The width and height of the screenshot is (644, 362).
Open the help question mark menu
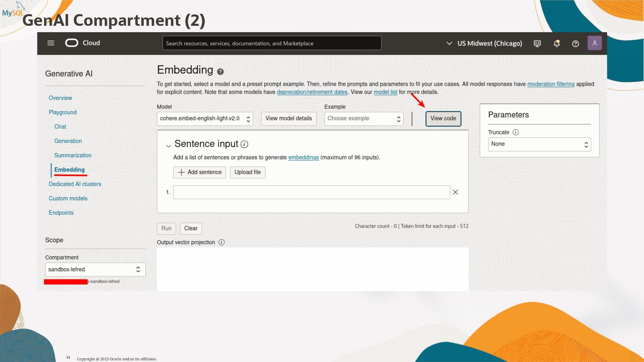[x=575, y=44]
